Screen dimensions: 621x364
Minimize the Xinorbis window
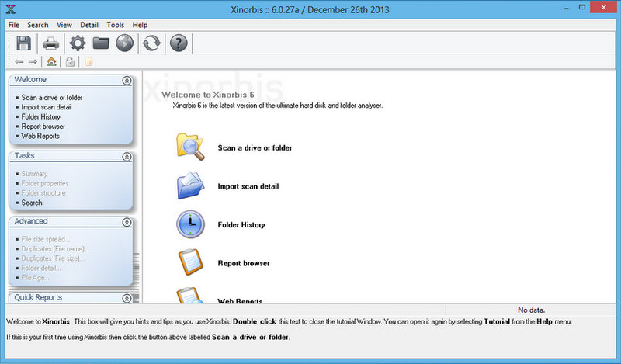point(567,8)
